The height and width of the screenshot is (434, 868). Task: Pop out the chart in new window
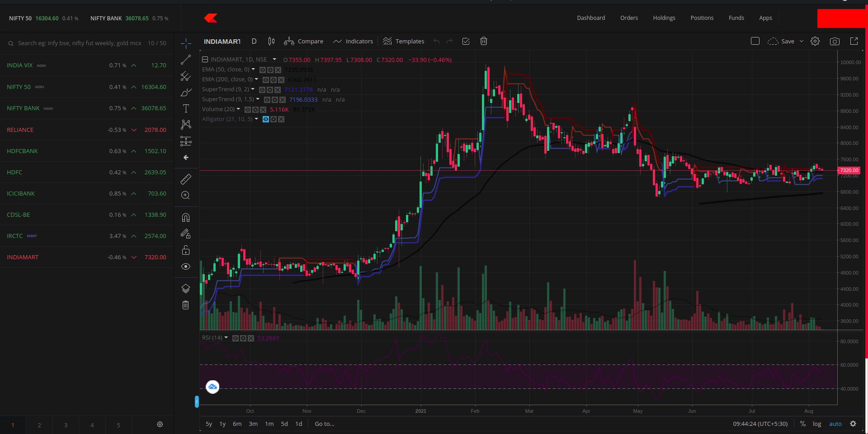point(854,41)
